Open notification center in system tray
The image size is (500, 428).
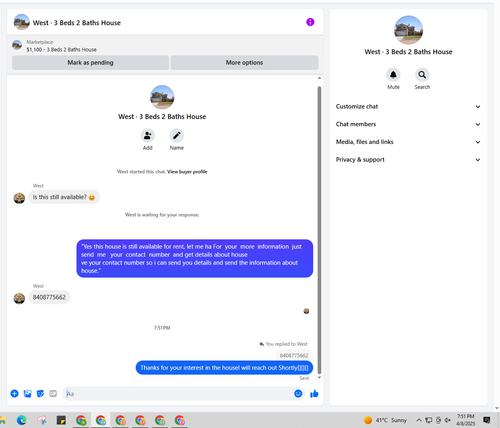(487, 420)
